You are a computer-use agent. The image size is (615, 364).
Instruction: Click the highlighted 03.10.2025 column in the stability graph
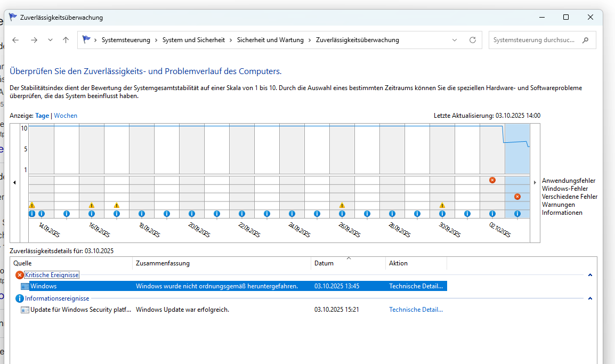[517, 149]
